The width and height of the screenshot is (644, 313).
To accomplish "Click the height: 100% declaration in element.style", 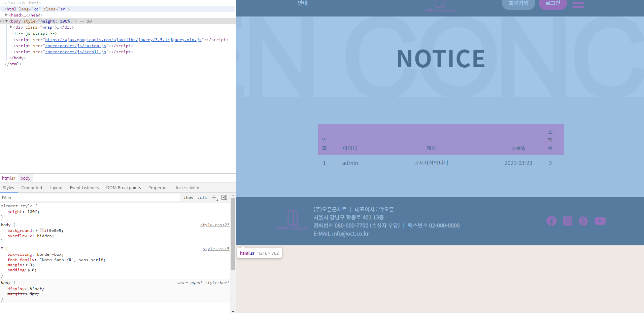I will tap(23, 212).
